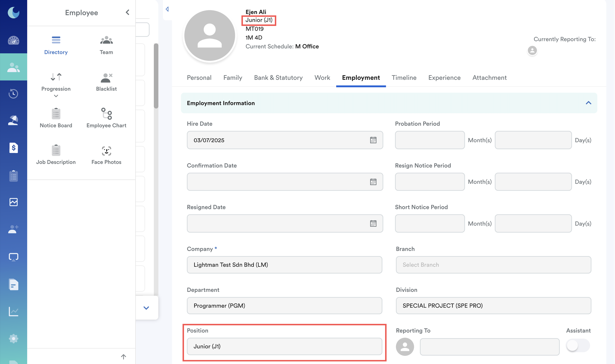Open payroll dollar icon in sidebar
Image resolution: width=615 pixels, height=364 pixels.
click(x=13, y=148)
